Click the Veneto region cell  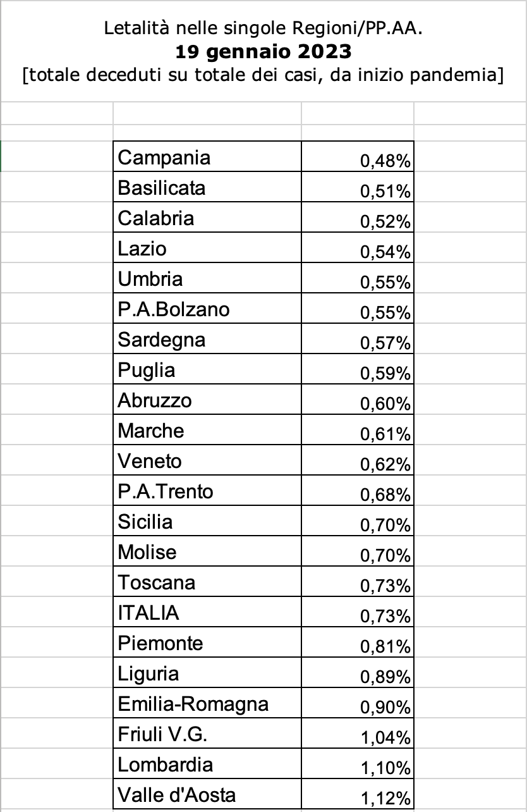pyautogui.click(x=207, y=460)
